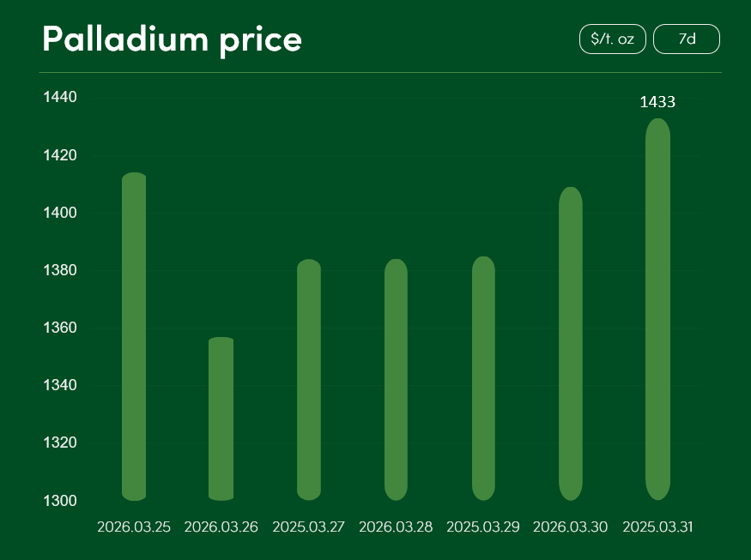Click the 2026.03.30 price bar
Screen dimensions: 751x560
coord(571,343)
